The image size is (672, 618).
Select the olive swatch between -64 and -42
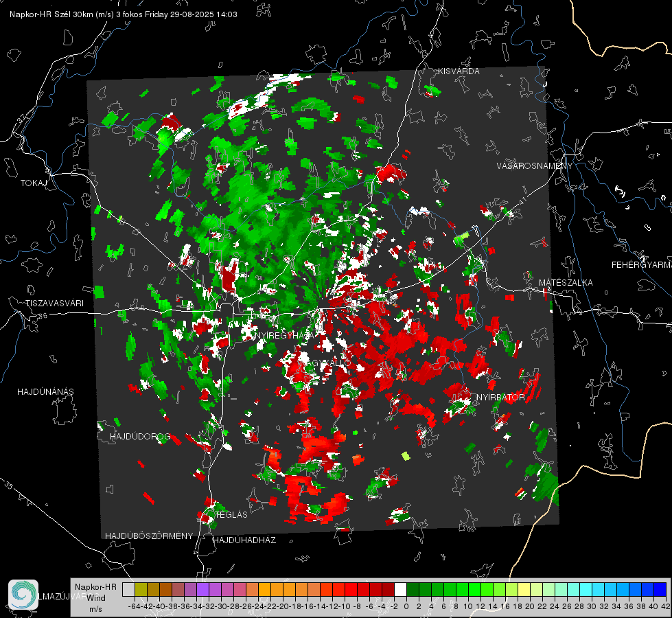[x=141, y=590]
